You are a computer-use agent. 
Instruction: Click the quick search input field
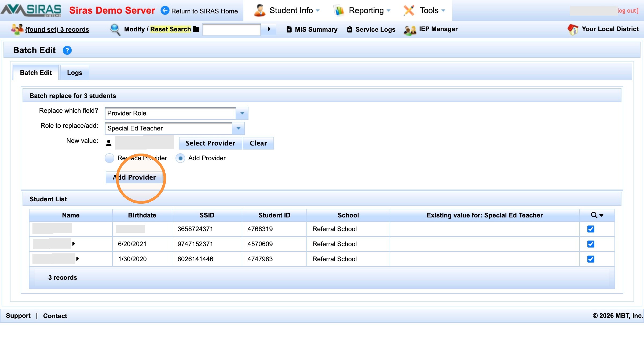coord(231,29)
